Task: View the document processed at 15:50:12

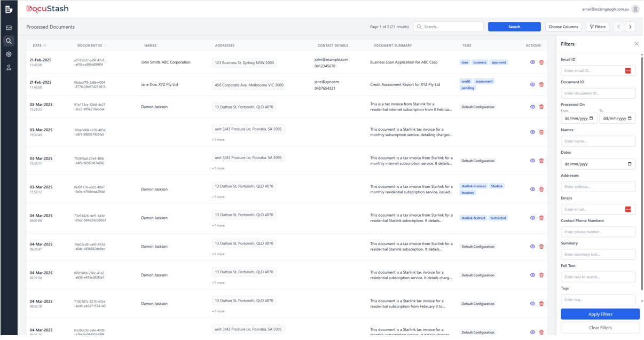Action: tap(532, 189)
